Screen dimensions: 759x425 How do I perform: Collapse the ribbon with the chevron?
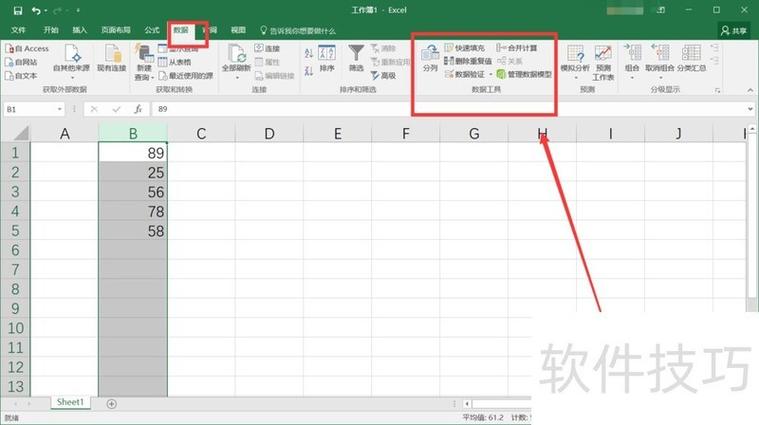tap(750, 90)
